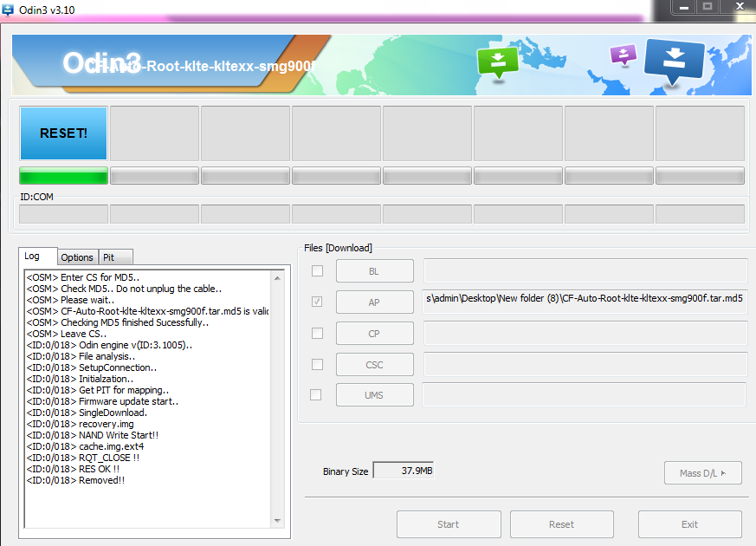Tick the UMS checkbox

coord(316,395)
